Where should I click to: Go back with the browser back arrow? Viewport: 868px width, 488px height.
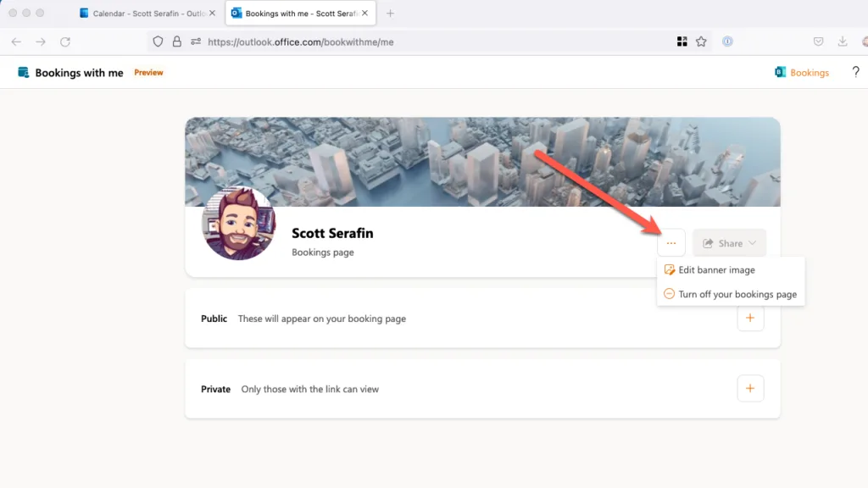(x=17, y=42)
